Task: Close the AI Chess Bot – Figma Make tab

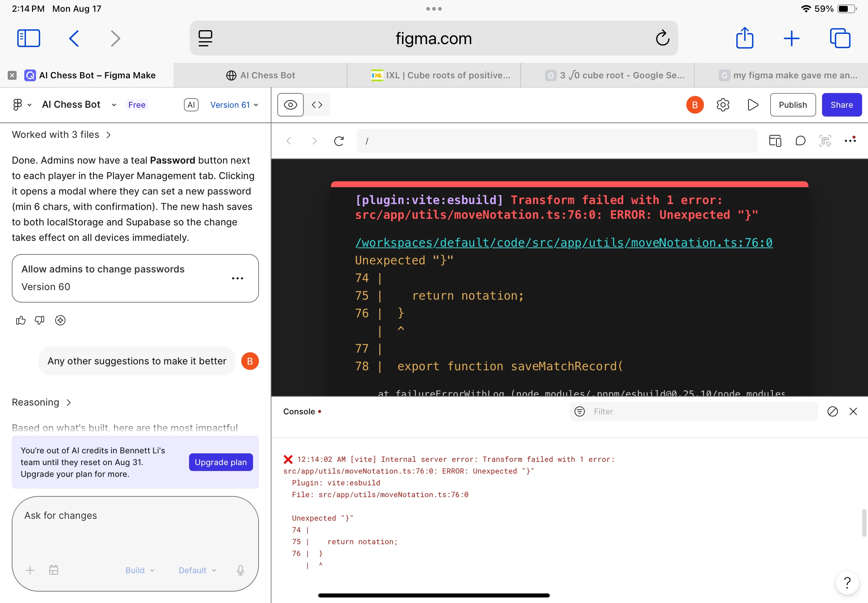Action: [x=12, y=75]
